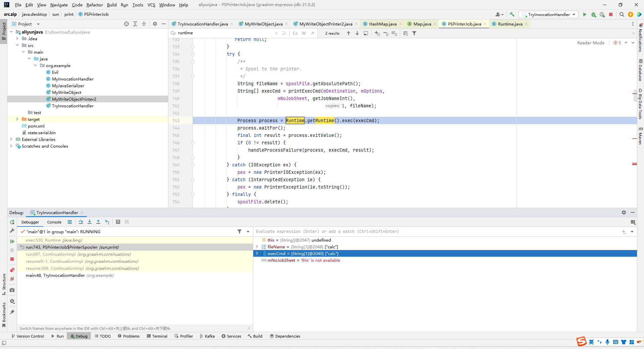This screenshot has height=349, width=644.
Task: Open the Refactor menu
Action: coord(95,5)
